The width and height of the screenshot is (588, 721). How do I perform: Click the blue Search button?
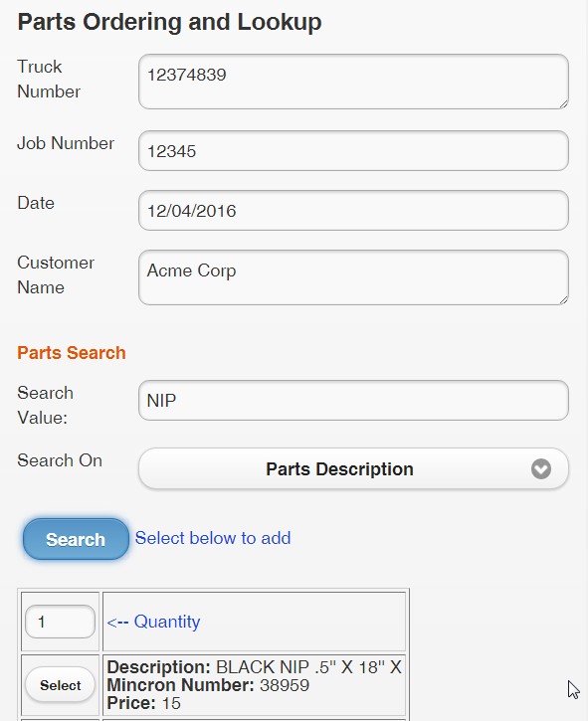click(x=76, y=539)
